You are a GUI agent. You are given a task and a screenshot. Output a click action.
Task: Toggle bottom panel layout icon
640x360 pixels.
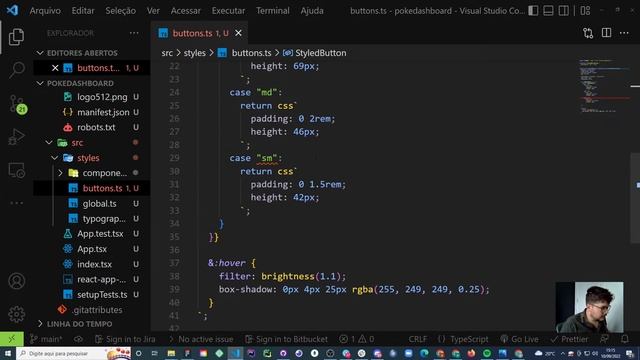548,11
